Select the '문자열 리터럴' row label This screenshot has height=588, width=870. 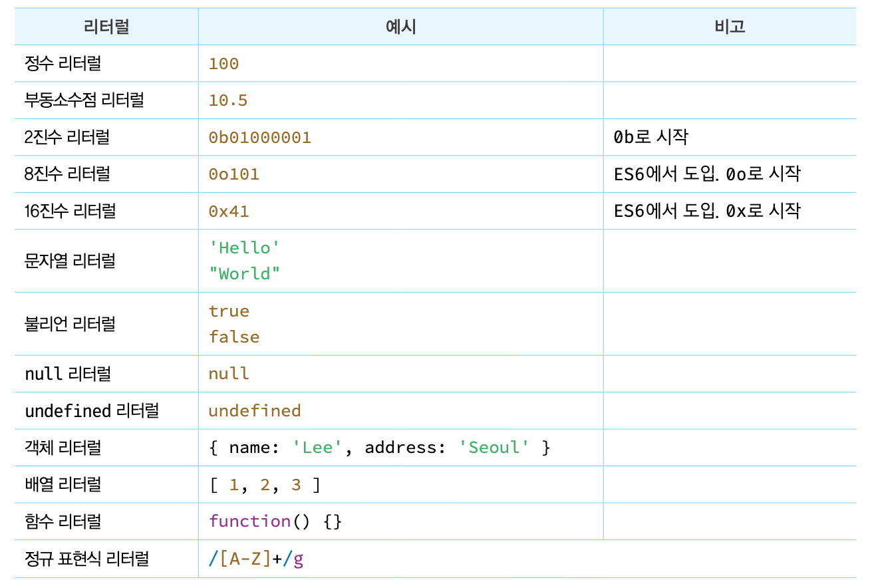(x=70, y=261)
